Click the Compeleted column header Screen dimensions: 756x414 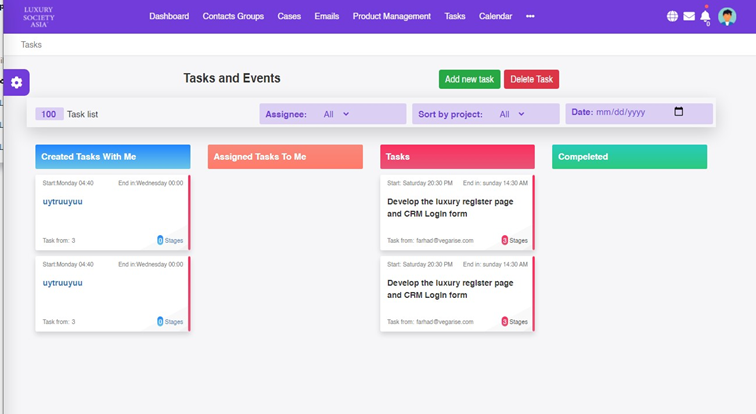tap(629, 157)
